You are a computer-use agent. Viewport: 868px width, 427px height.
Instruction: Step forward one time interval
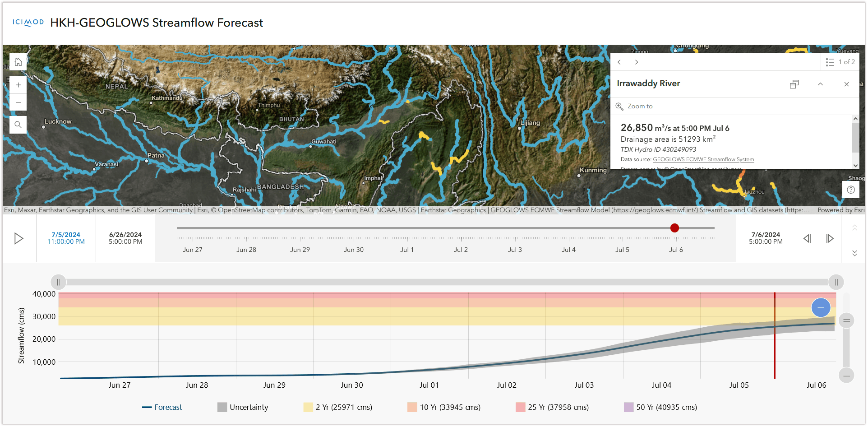pos(831,238)
